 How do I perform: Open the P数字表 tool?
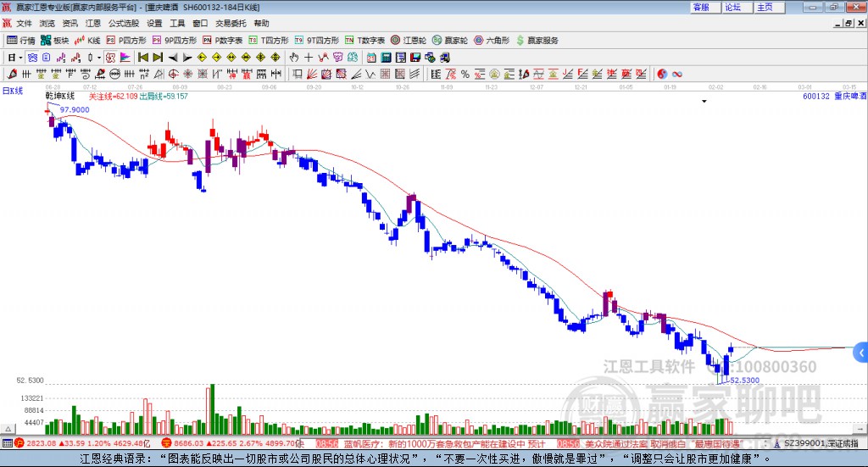tap(223, 41)
